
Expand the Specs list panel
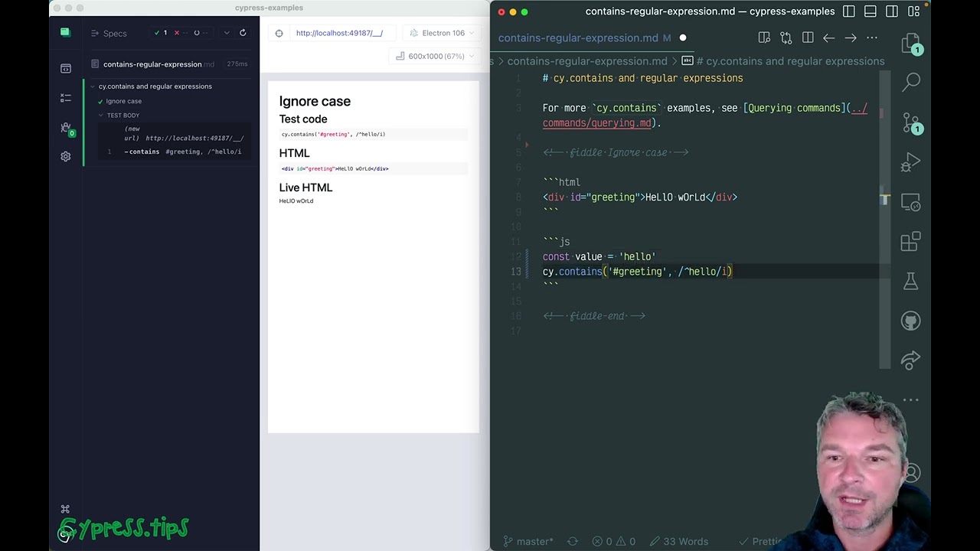[109, 33]
